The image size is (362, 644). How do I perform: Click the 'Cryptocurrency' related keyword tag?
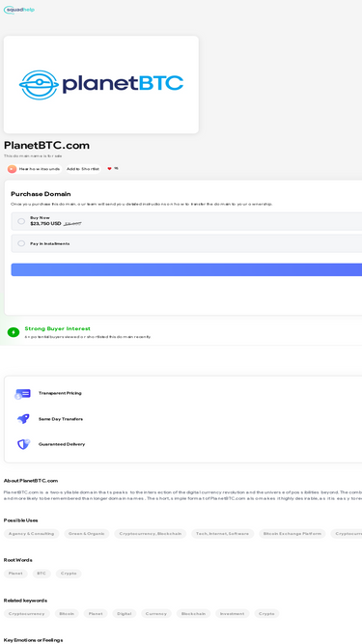(x=27, y=614)
